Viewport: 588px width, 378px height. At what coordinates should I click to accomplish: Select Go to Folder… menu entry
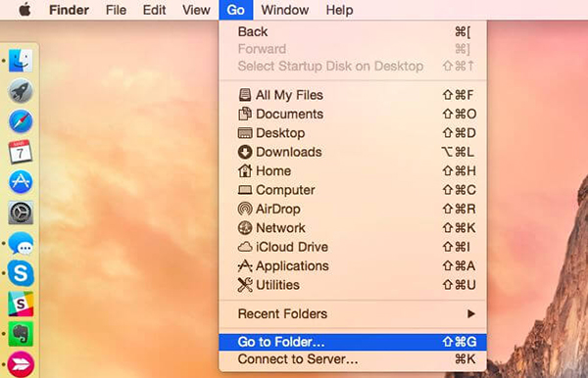[353, 342]
